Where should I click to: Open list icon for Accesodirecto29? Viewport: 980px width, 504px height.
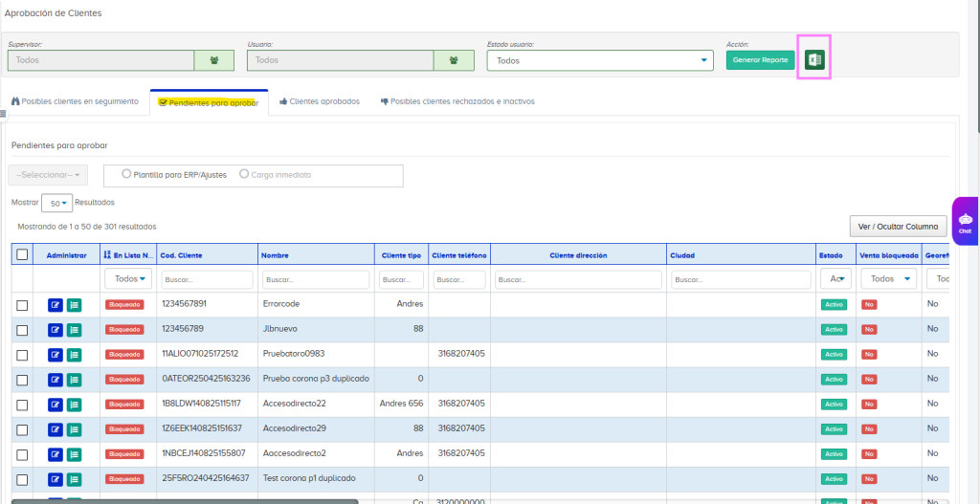coord(74,429)
